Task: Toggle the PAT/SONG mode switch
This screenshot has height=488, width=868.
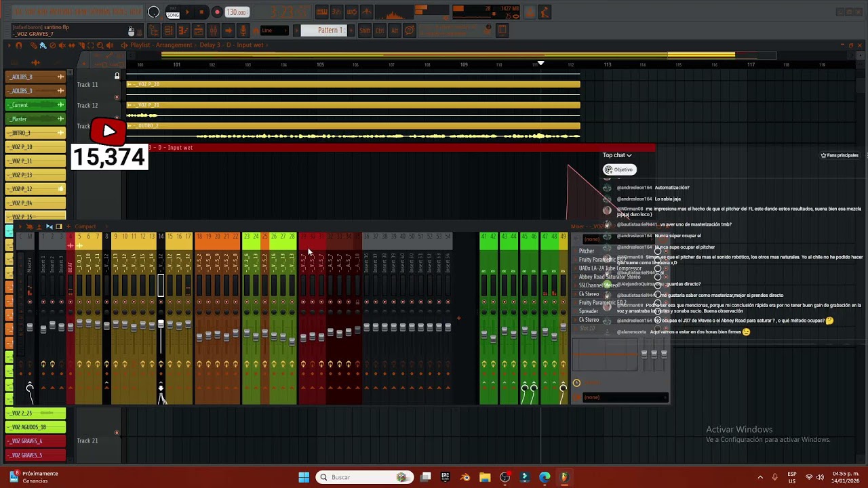Action: pyautogui.click(x=173, y=12)
